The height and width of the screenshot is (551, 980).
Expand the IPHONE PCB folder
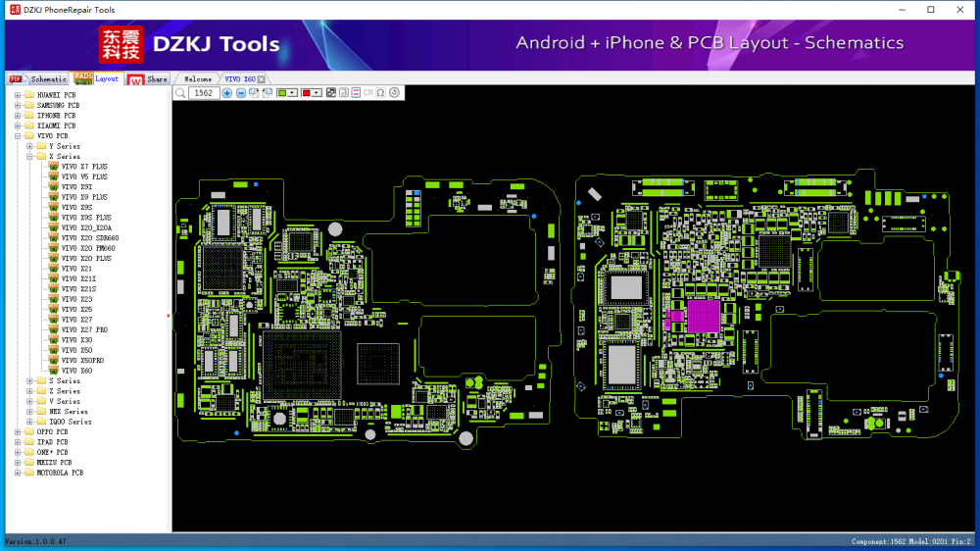coord(18,116)
